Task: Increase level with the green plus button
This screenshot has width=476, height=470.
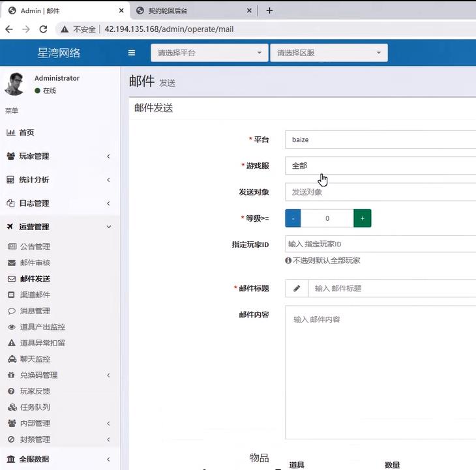Action: click(362, 218)
